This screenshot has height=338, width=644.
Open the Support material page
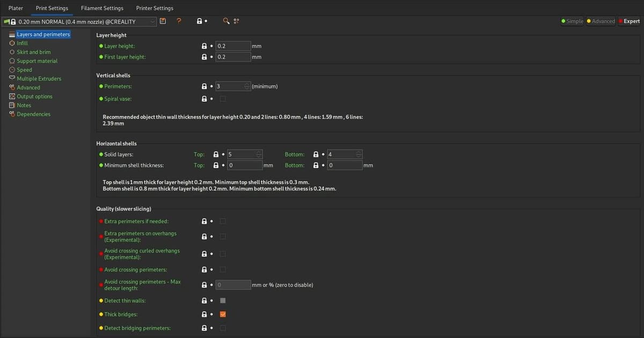click(x=36, y=61)
